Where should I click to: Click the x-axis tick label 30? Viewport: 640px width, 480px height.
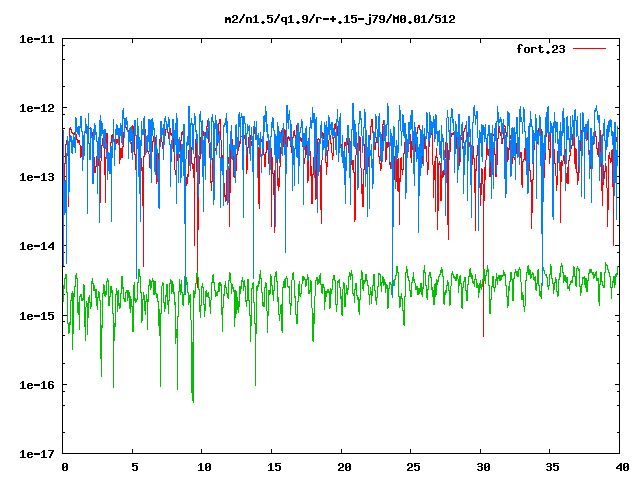(483, 467)
